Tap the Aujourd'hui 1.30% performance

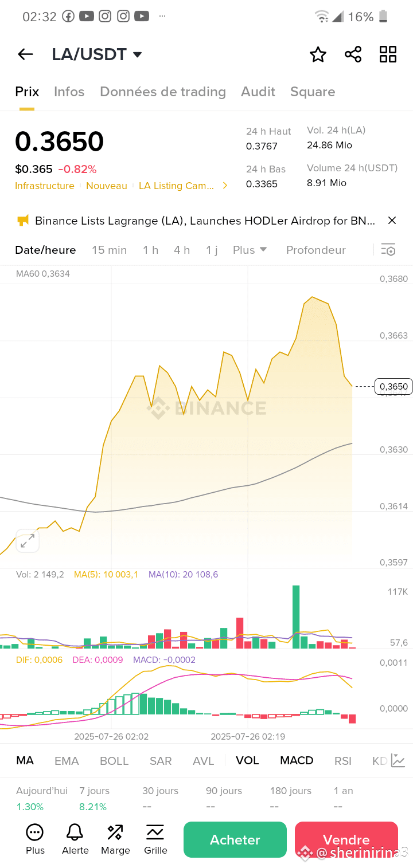(42, 799)
